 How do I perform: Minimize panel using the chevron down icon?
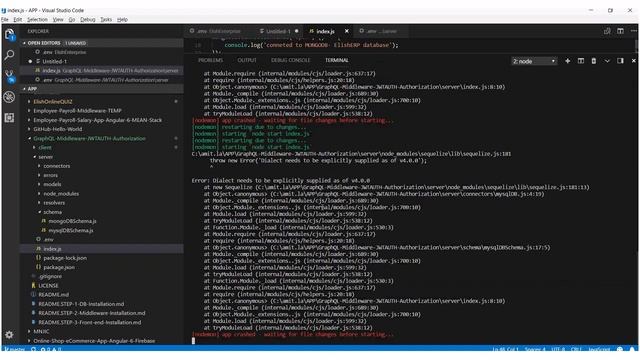point(607,61)
